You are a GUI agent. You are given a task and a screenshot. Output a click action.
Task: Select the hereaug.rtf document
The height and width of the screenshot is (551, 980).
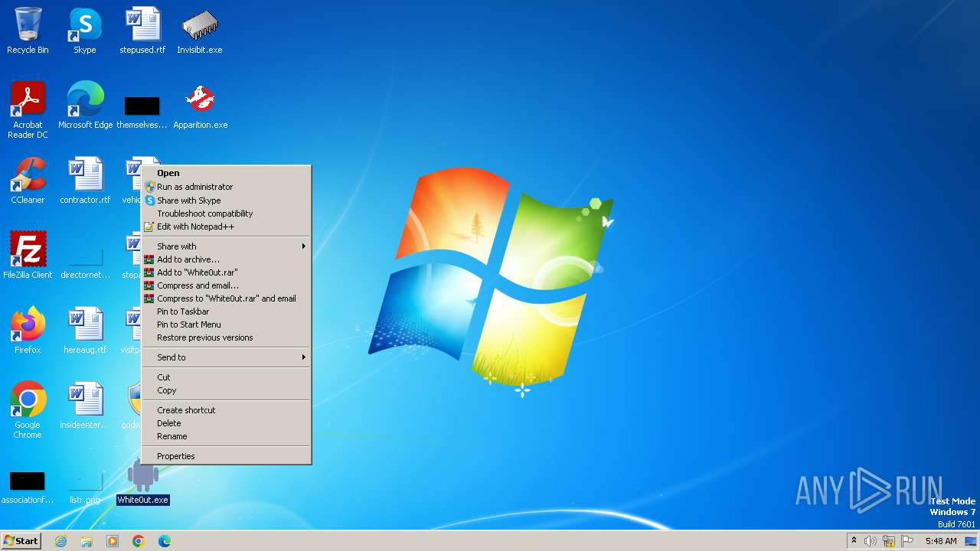[85, 331]
